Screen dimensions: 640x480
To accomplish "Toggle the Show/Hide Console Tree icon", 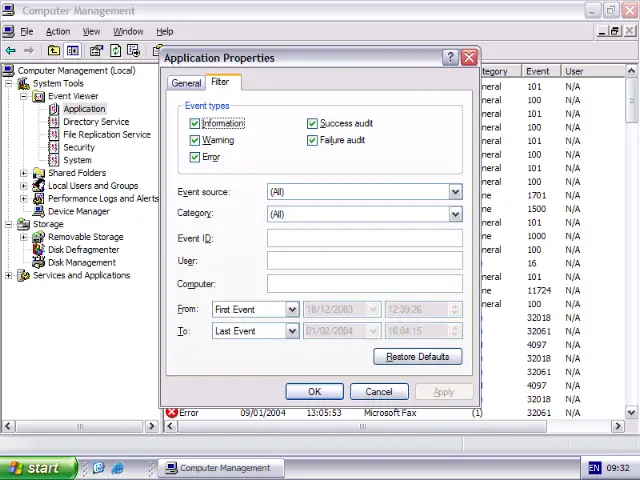I will coord(73,51).
